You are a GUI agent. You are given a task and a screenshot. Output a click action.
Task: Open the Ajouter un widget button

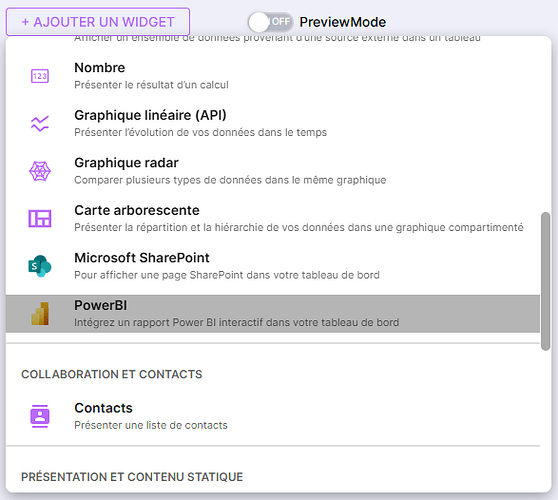coord(98,22)
